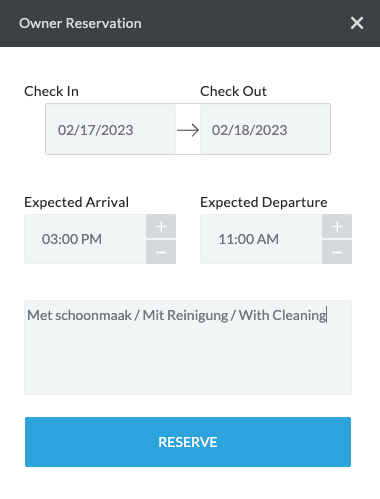This screenshot has width=380, height=499.
Task: Click the arrow between the dates
Action: tap(188, 130)
